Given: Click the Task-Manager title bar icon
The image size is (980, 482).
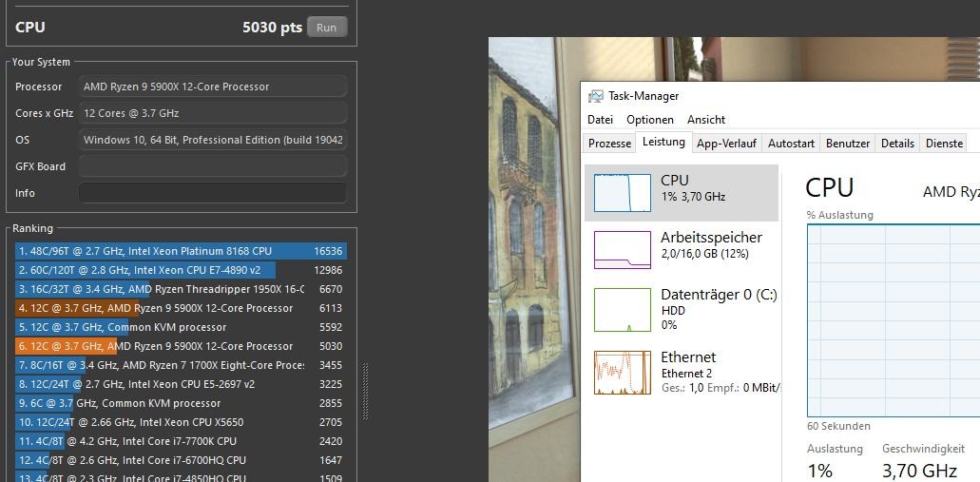Looking at the screenshot, I should pos(596,96).
